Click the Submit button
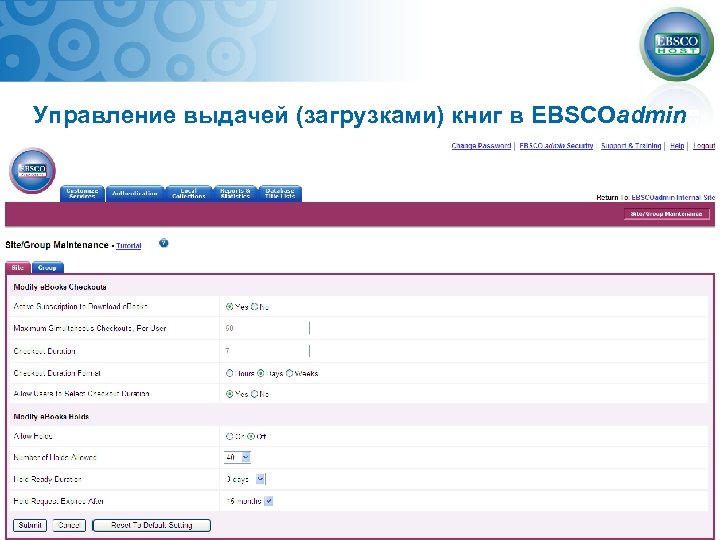This screenshot has width=720, height=540. pos(30,525)
